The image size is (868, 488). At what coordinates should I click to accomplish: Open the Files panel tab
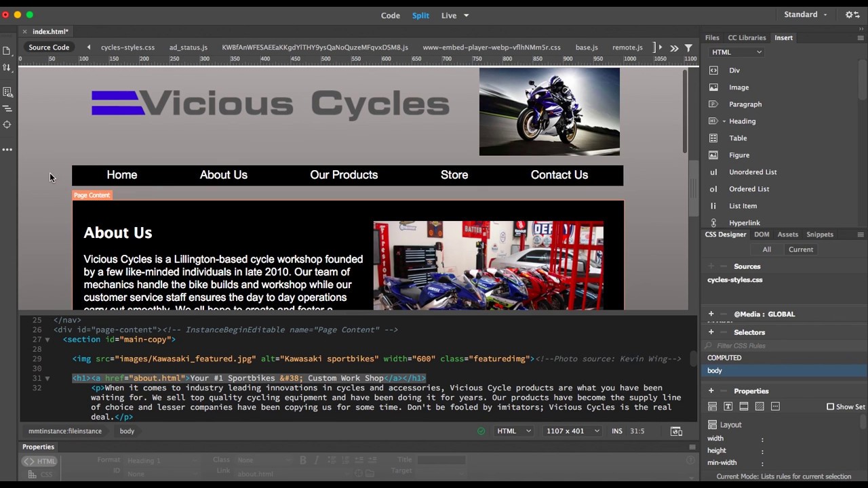click(x=712, y=38)
